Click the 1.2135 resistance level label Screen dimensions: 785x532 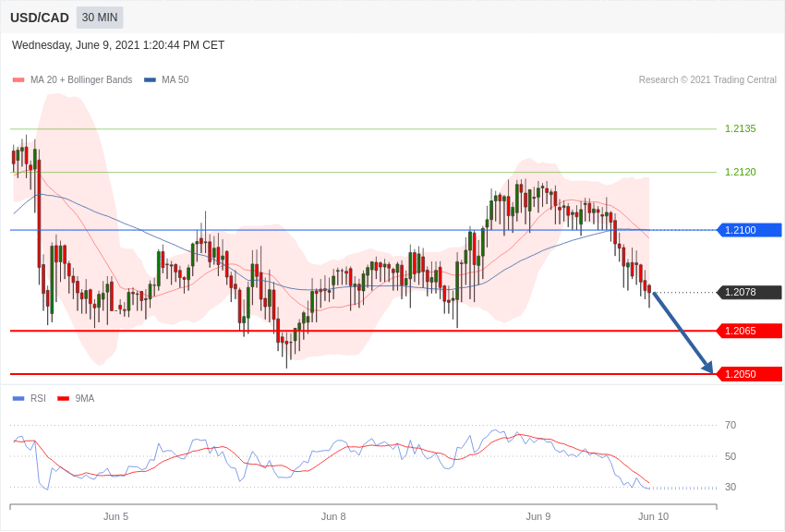click(x=741, y=128)
